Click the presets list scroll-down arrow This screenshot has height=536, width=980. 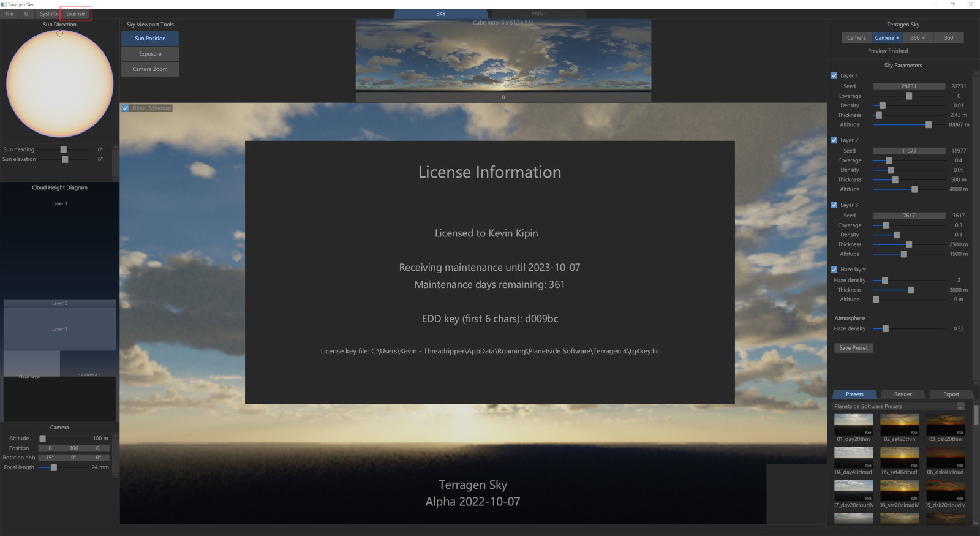(x=976, y=523)
